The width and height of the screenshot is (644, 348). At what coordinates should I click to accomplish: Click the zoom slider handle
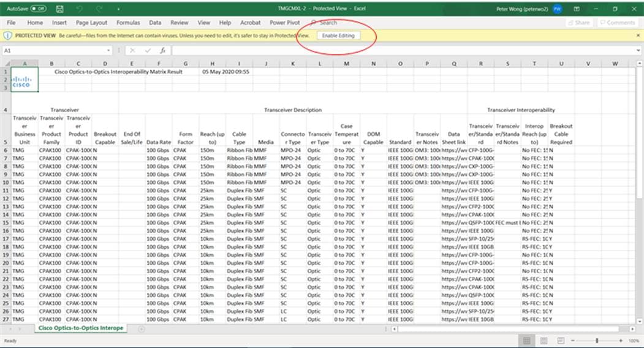pos(597,341)
